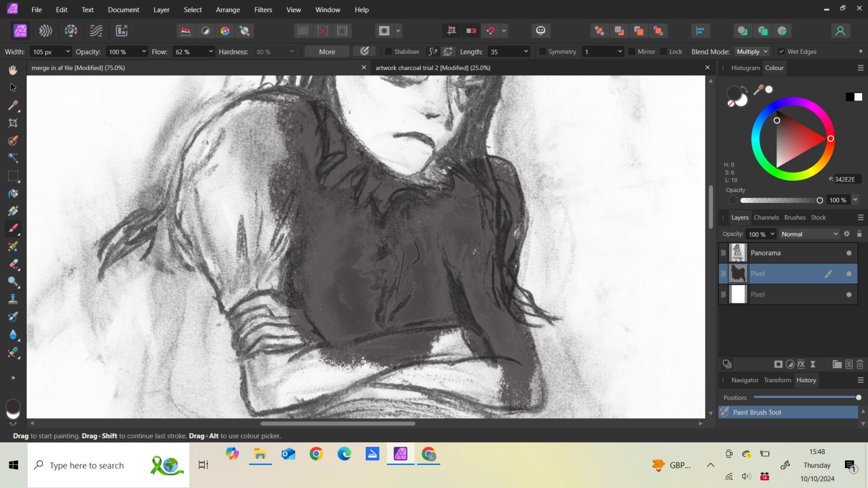Open the account profile icon
The image size is (868, 488).
[x=840, y=31]
